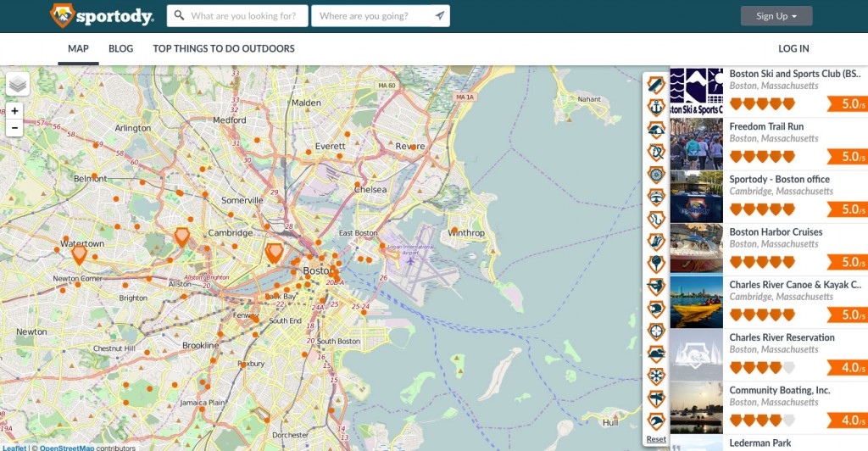Use my current location arrow

click(x=440, y=15)
